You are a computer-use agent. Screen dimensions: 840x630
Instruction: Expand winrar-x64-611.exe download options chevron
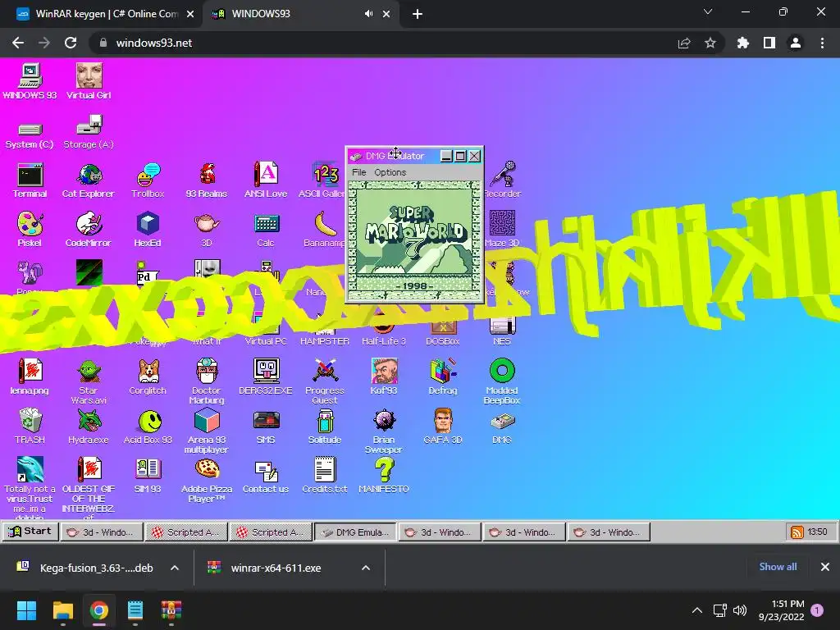pos(366,568)
